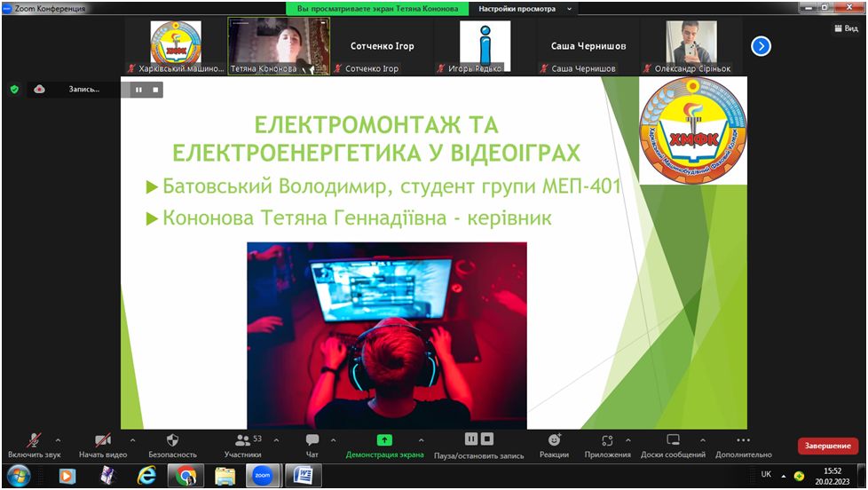Open Дополнительно more options
Screen dimensions: 868x490
[x=744, y=446]
